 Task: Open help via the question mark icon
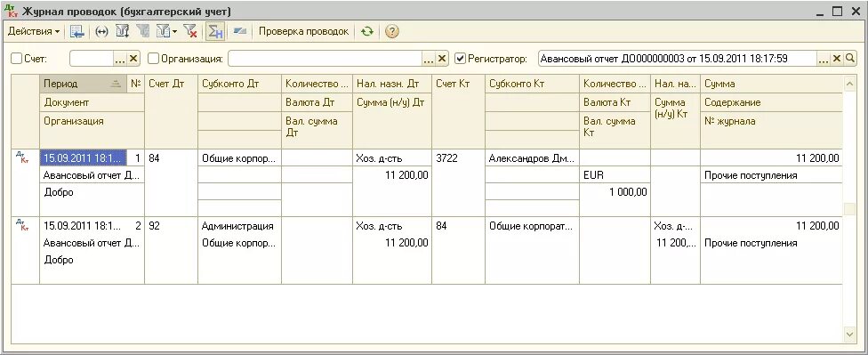[391, 31]
